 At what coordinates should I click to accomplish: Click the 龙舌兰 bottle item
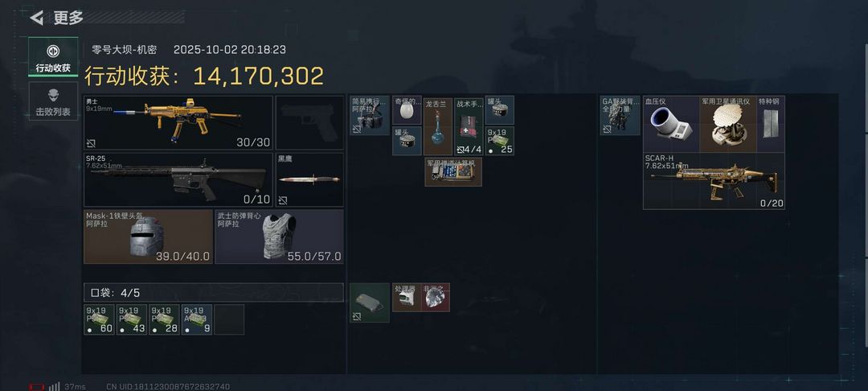coord(438,126)
